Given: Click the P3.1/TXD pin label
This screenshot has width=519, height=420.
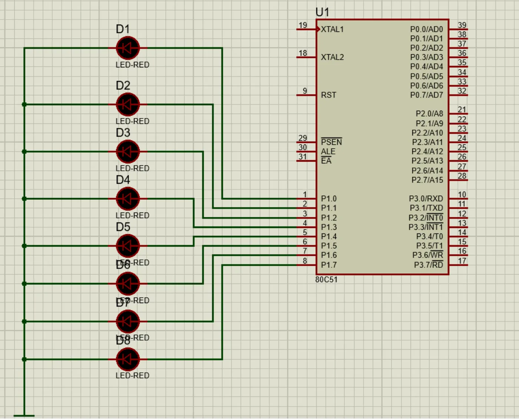Looking at the screenshot, I should click(426, 208).
